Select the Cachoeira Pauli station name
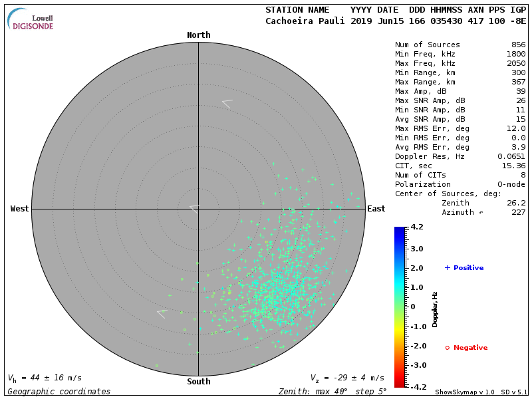Screen dimensions: 532x399 pos(305,21)
